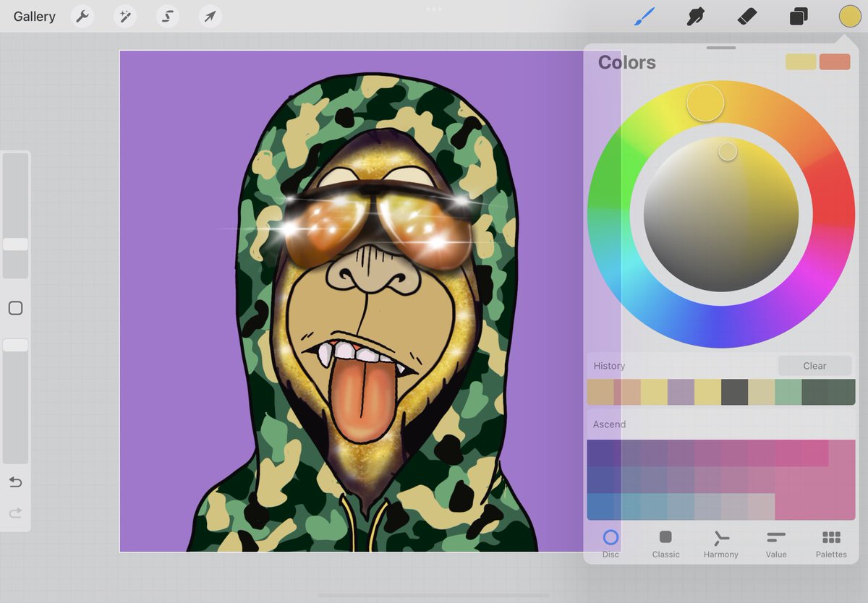Pick the salmon-pink swatch in History
This screenshot has height=603, width=868.
(x=627, y=392)
